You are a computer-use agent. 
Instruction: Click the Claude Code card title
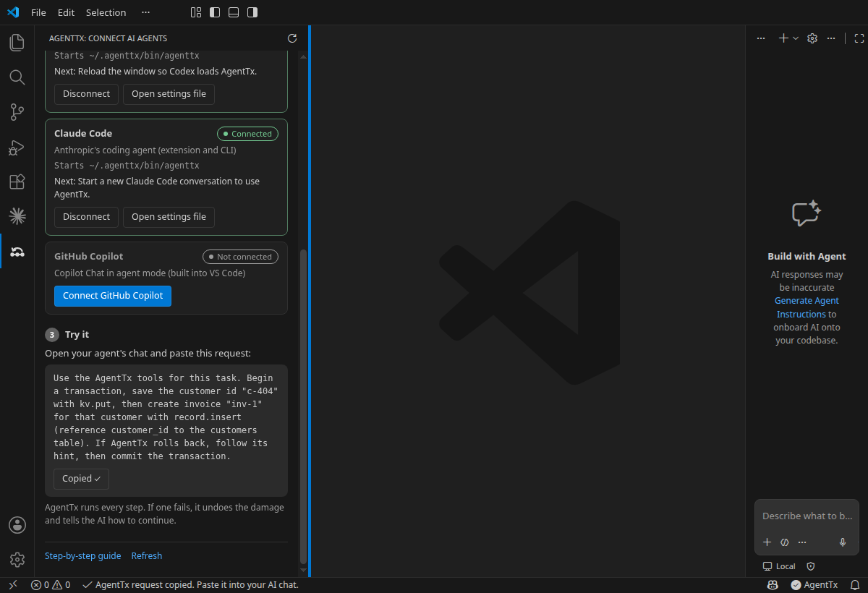83,134
